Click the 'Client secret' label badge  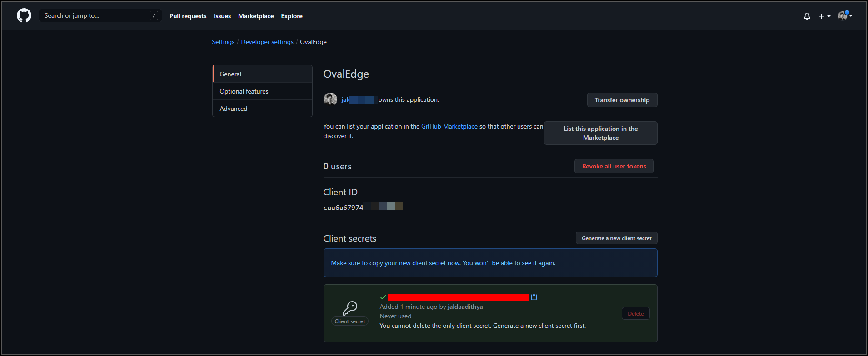pos(350,321)
